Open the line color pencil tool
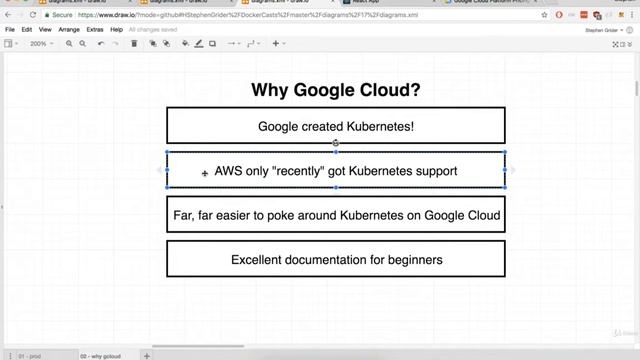This screenshot has height=360, width=640. (x=199, y=43)
